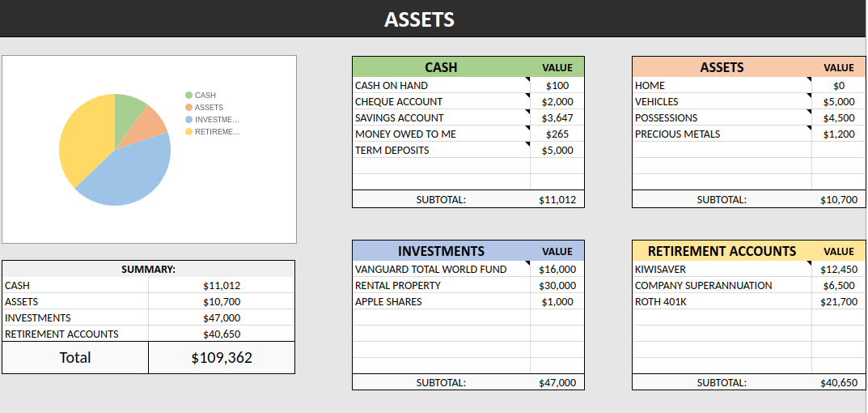Screen dimensions: 868x413
Task: Select the SAVINGS ACCOUNT cell
Action: coord(441,117)
